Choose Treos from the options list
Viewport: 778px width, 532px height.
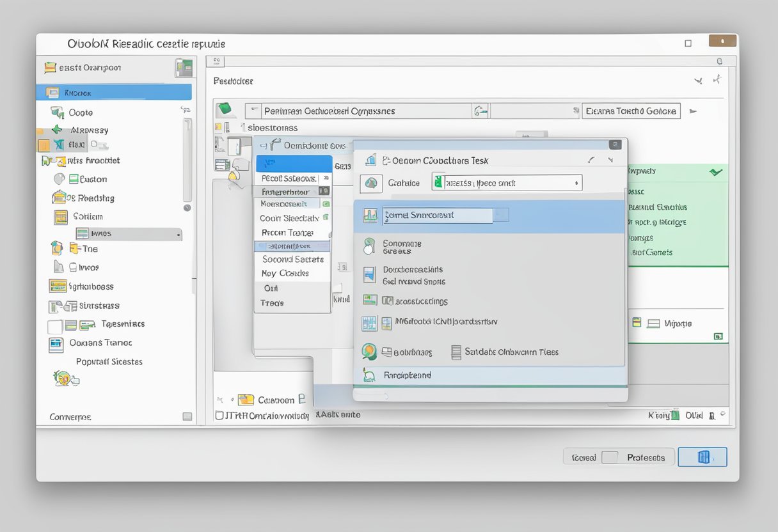[272, 303]
